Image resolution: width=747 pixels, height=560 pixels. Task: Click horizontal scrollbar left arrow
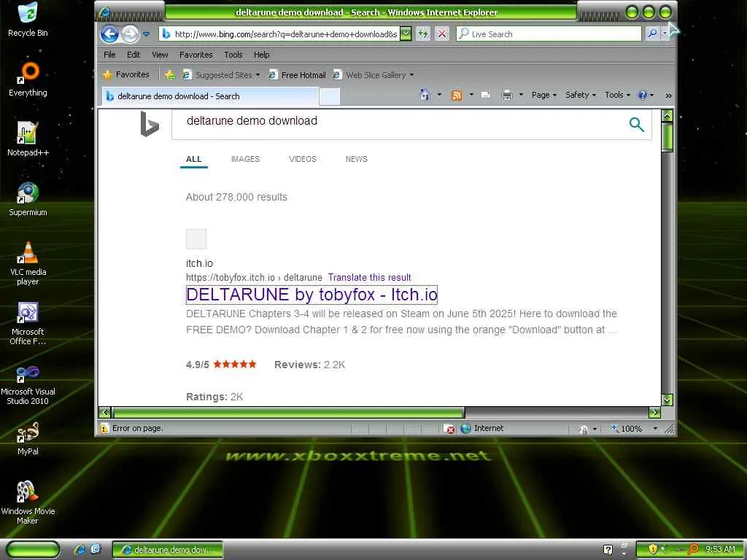105,413
